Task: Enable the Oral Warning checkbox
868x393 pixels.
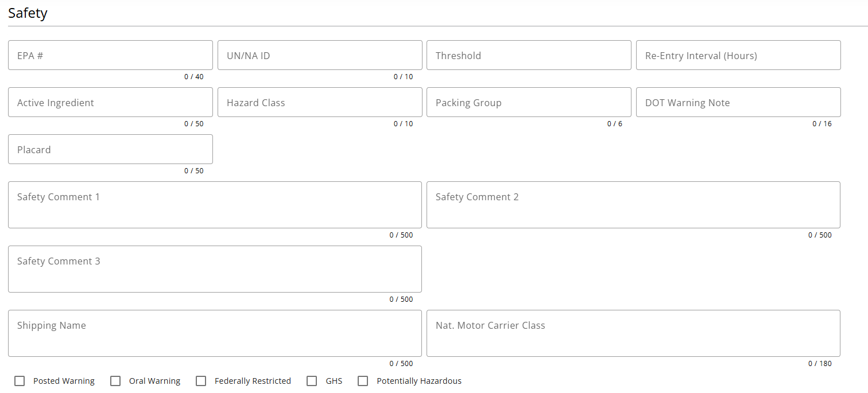Action: click(x=115, y=381)
